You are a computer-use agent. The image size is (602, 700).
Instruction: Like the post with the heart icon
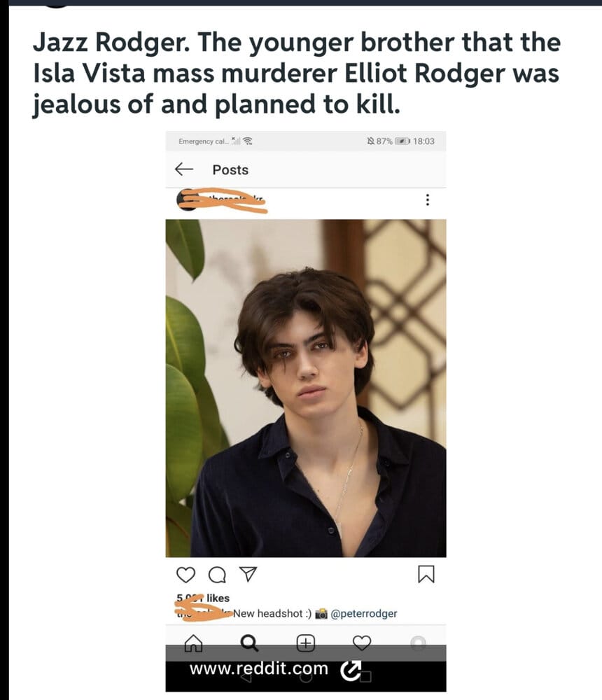(185, 575)
